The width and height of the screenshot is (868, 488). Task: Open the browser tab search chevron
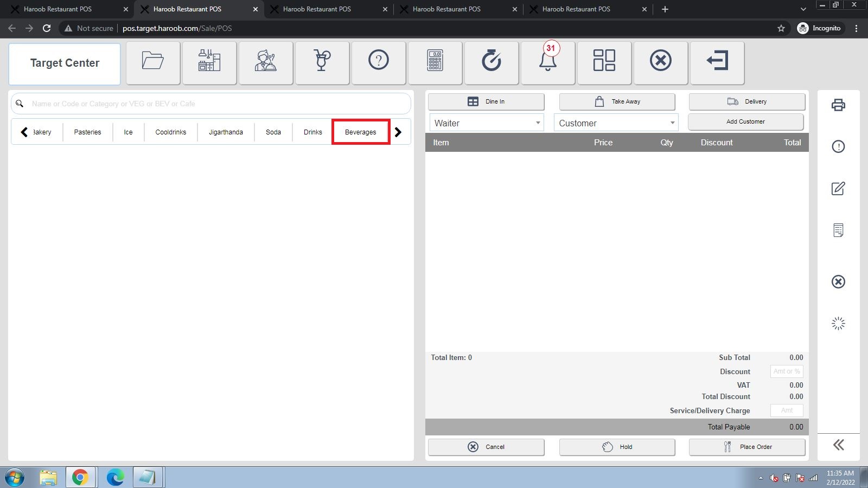[803, 9]
